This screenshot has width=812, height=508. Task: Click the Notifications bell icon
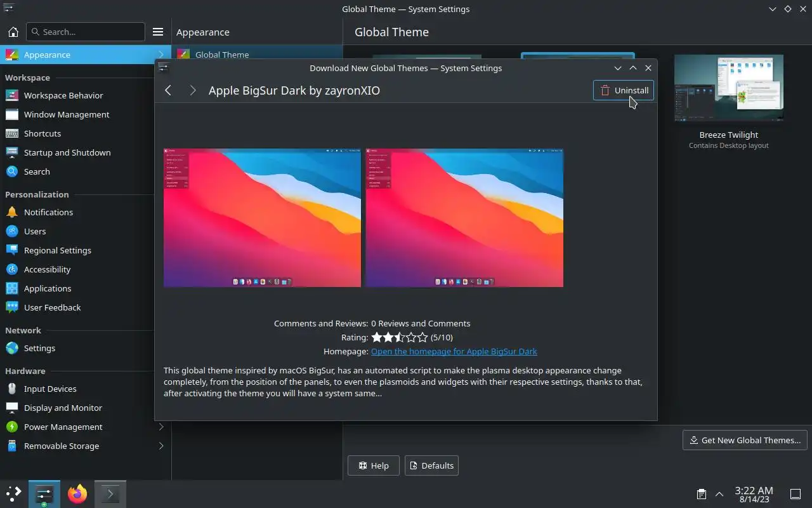point(11,212)
